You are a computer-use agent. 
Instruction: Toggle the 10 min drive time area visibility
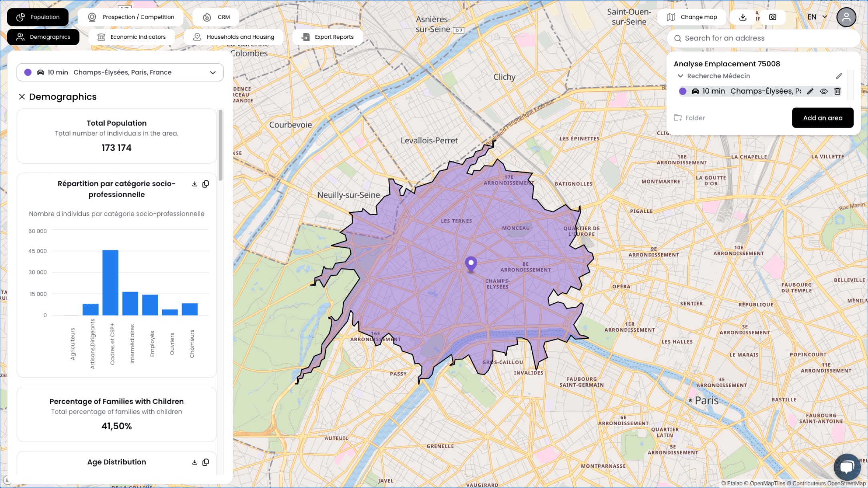point(823,91)
